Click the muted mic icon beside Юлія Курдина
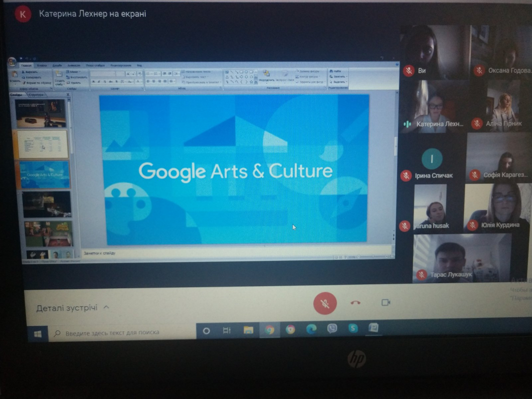The image size is (532, 399). pyautogui.click(x=472, y=225)
